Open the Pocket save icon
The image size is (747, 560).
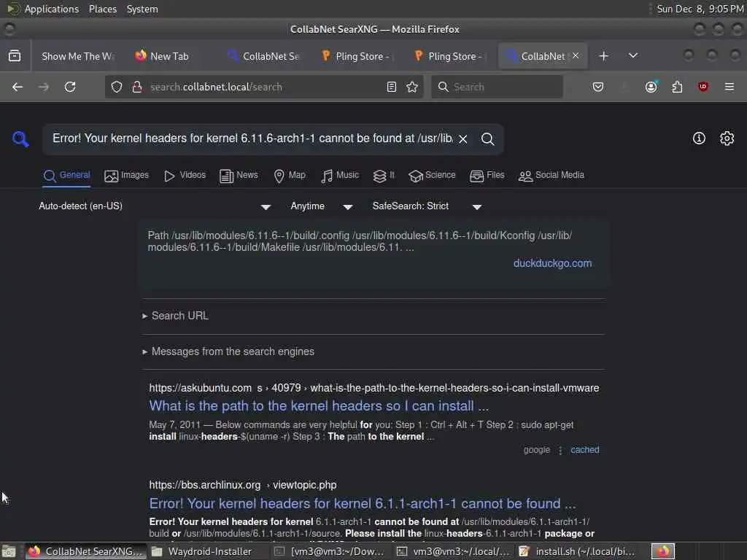pyautogui.click(x=598, y=87)
